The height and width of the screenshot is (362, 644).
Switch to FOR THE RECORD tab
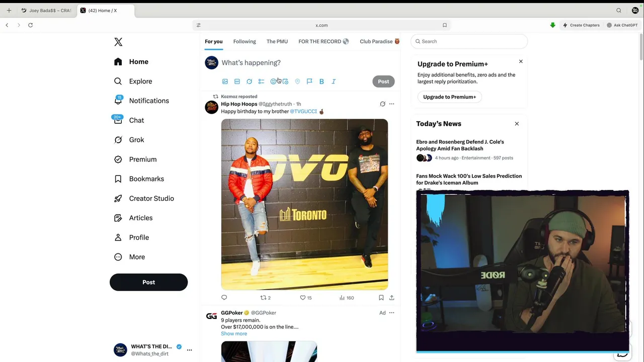(324, 41)
